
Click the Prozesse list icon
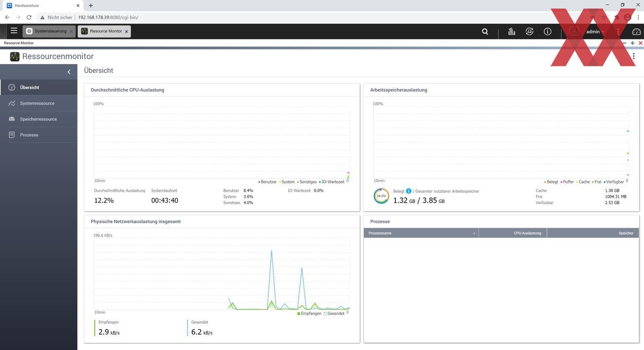(12, 135)
